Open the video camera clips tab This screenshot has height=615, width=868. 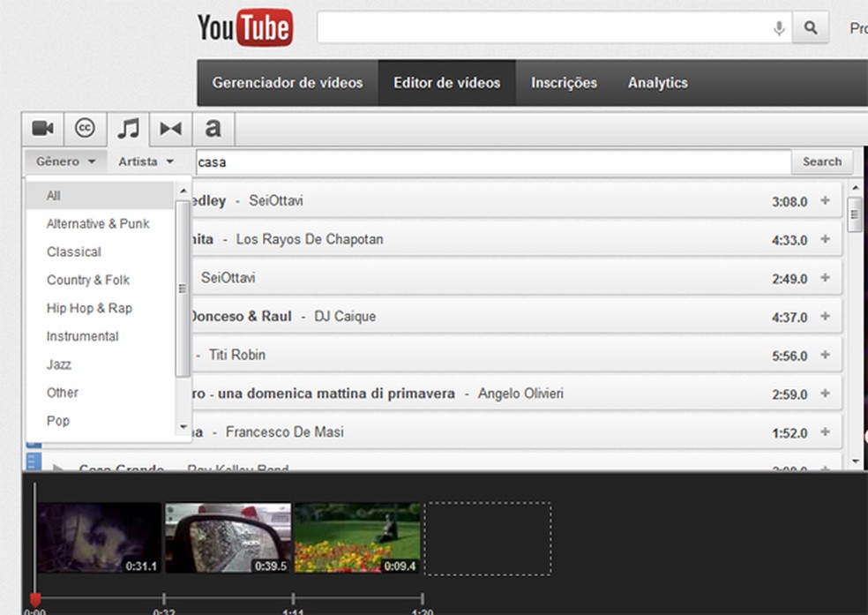tap(42, 129)
